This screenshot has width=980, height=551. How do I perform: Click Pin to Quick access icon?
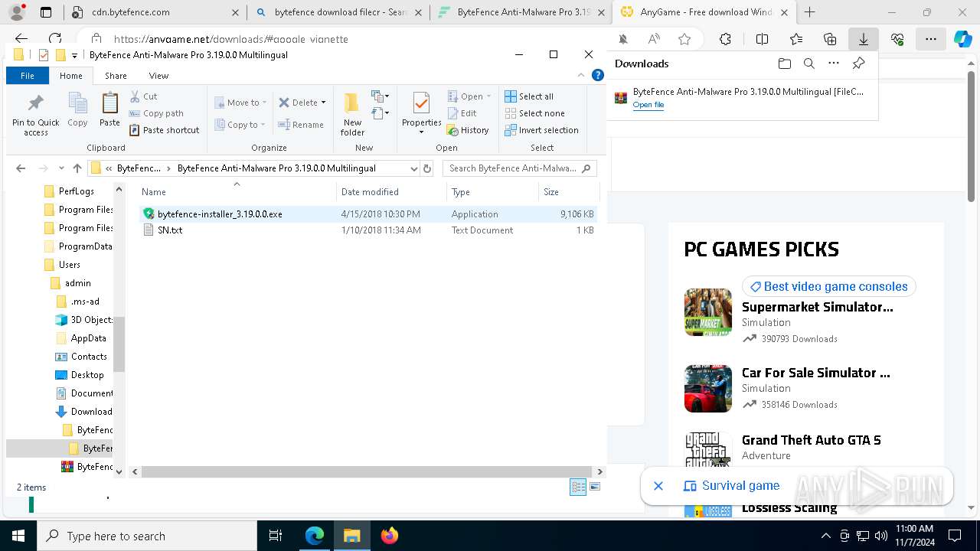pos(35,115)
